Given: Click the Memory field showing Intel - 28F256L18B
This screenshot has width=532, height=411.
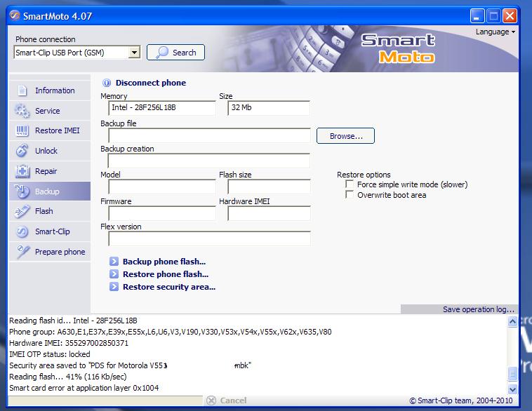Looking at the screenshot, I should point(162,108).
